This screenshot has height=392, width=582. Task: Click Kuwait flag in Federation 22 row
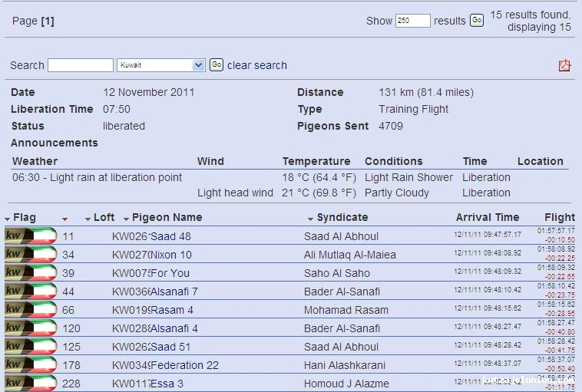coord(31,364)
